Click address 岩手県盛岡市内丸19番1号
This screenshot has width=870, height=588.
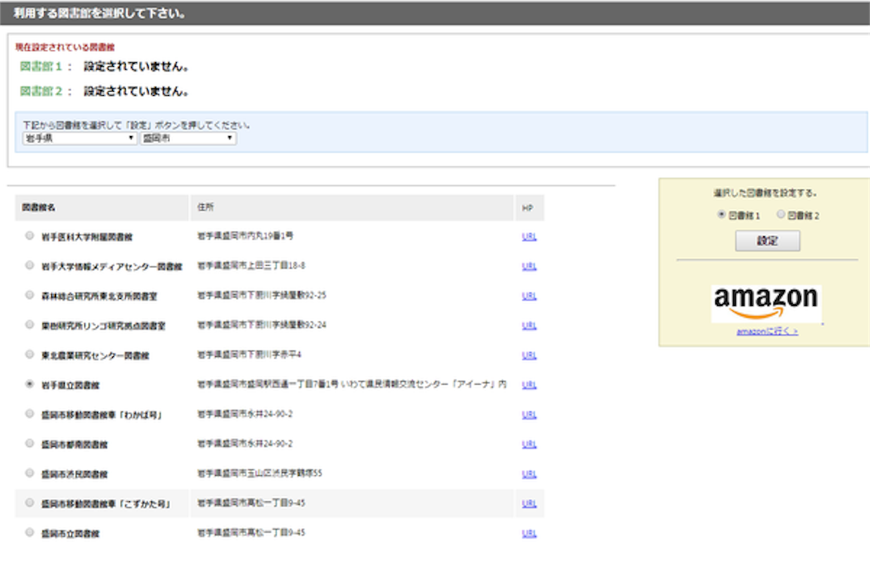tap(246, 235)
